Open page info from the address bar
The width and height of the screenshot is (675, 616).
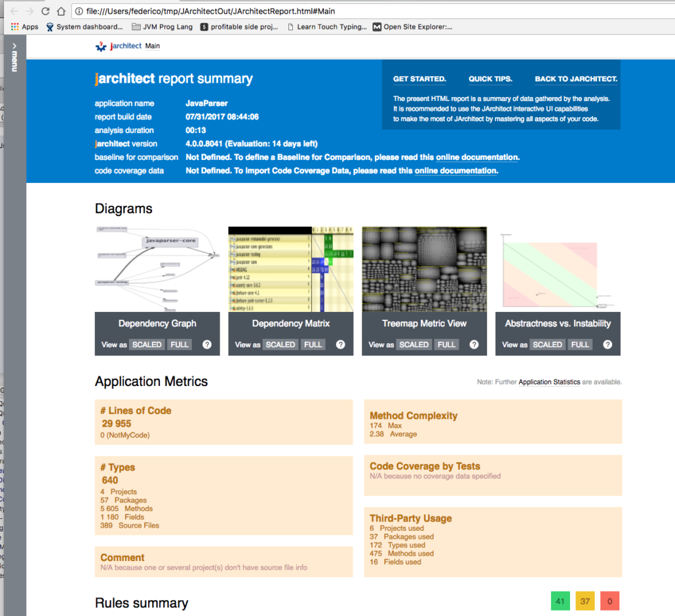[78, 10]
